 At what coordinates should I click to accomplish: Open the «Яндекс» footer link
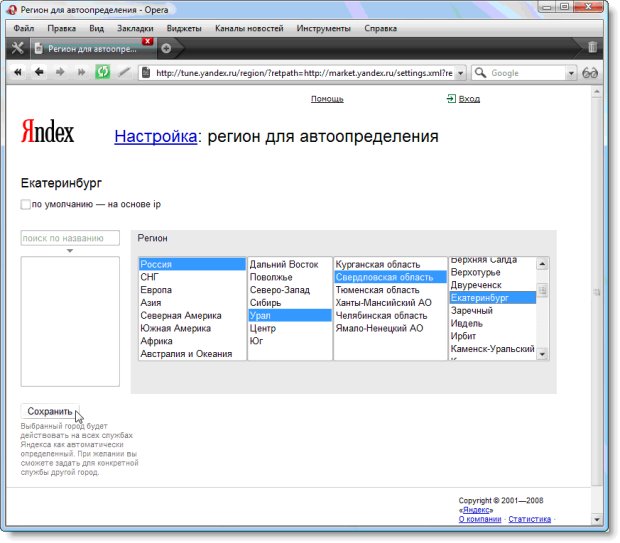(x=476, y=510)
